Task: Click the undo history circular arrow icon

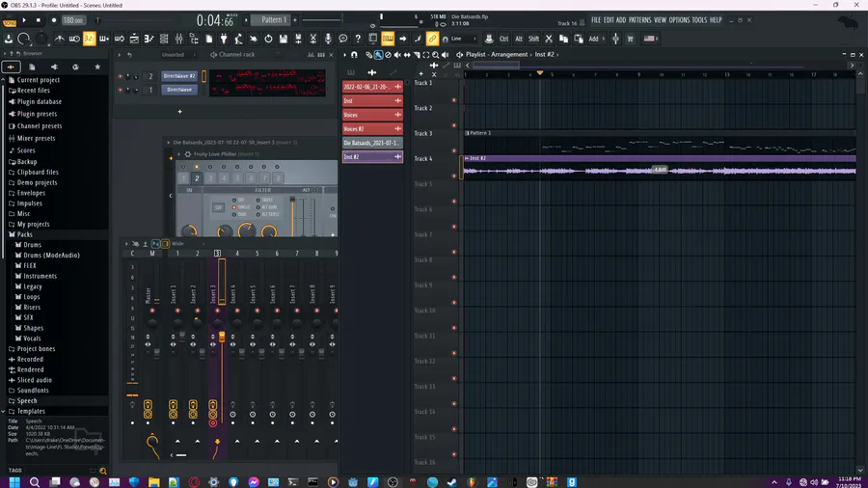Action: (268, 39)
